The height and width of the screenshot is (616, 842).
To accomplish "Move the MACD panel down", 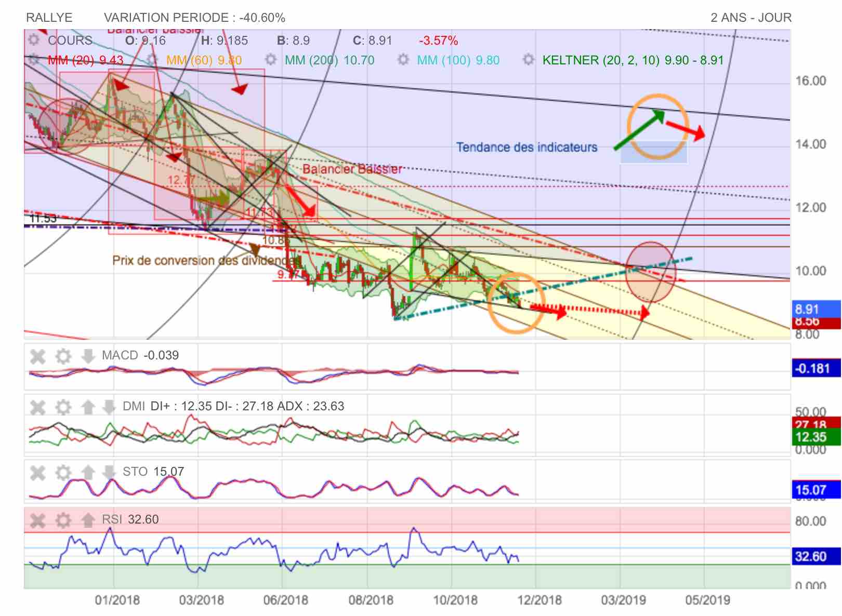I will (x=88, y=356).
